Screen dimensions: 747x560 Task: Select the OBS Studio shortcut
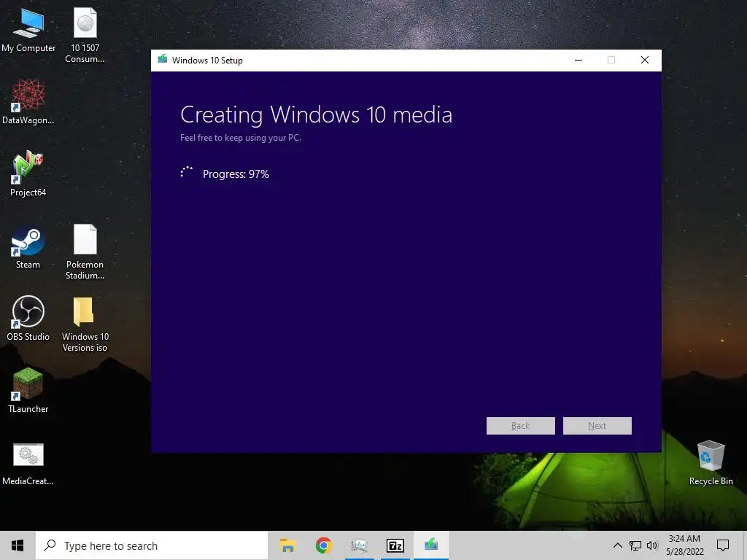coord(28,318)
